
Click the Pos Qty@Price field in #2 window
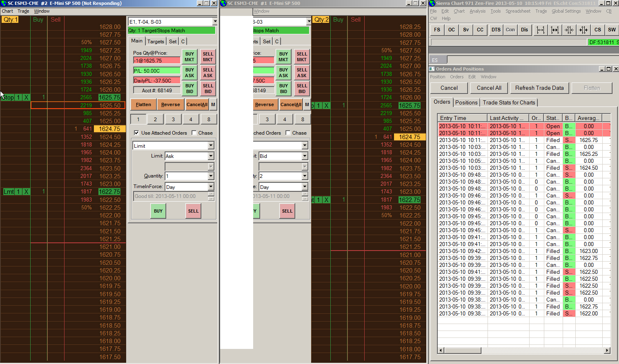pos(157,60)
